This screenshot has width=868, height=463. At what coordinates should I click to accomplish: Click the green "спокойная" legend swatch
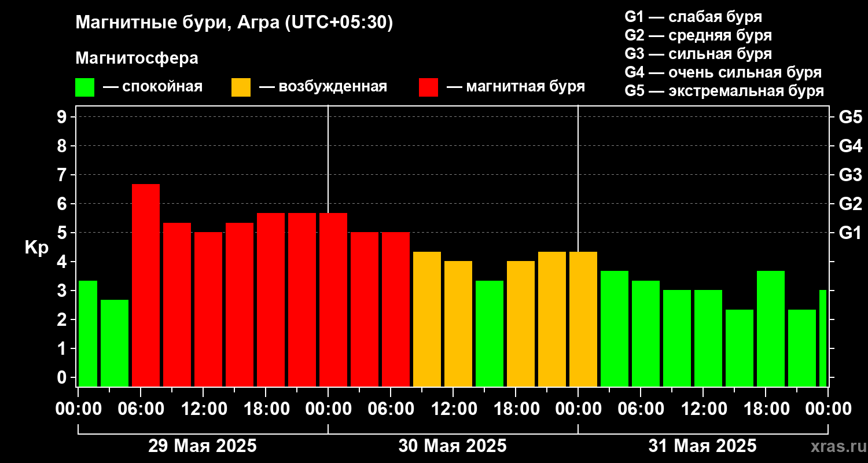point(84,87)
